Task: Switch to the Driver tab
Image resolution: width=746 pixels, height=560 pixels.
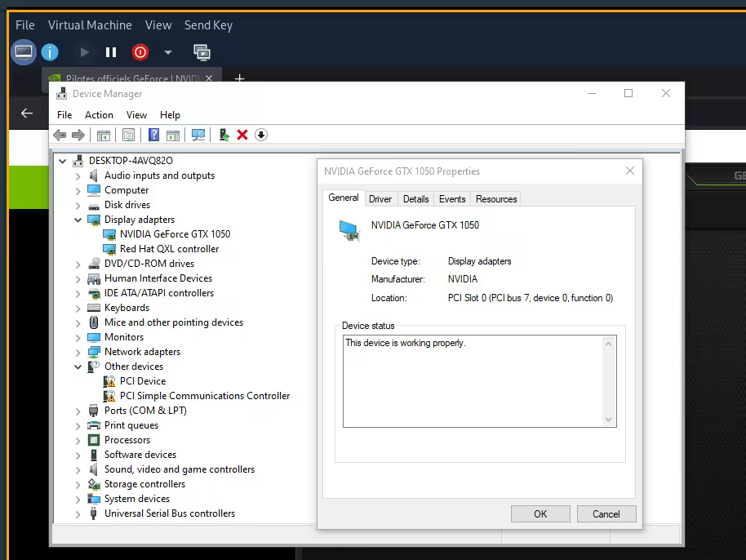Action: tap(380, 199)
